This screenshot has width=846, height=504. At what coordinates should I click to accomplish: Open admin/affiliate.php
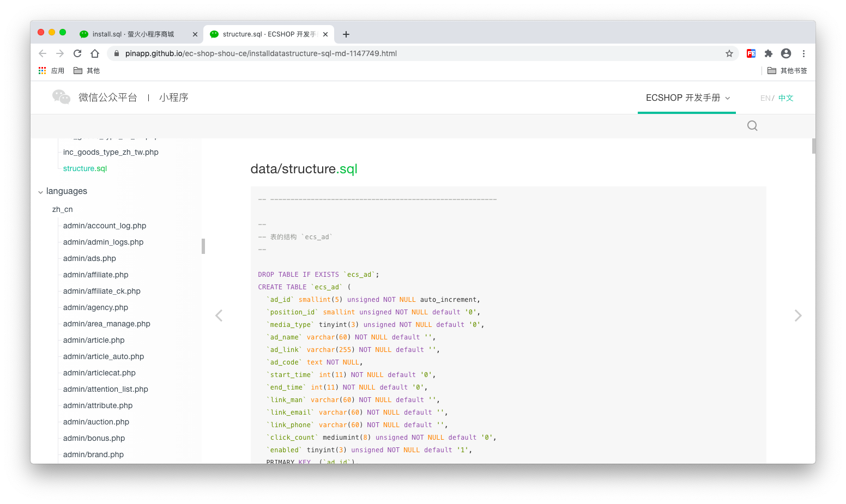click(x=96, y=275)
